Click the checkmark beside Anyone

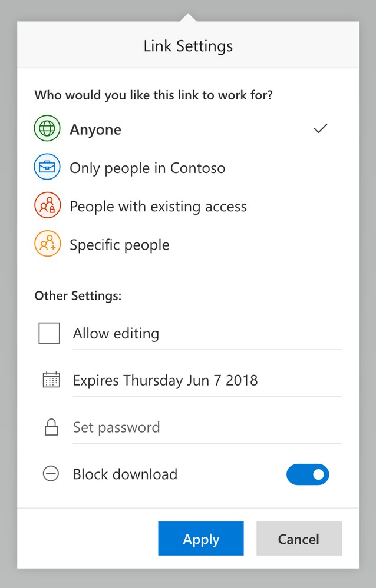point(321,129)
